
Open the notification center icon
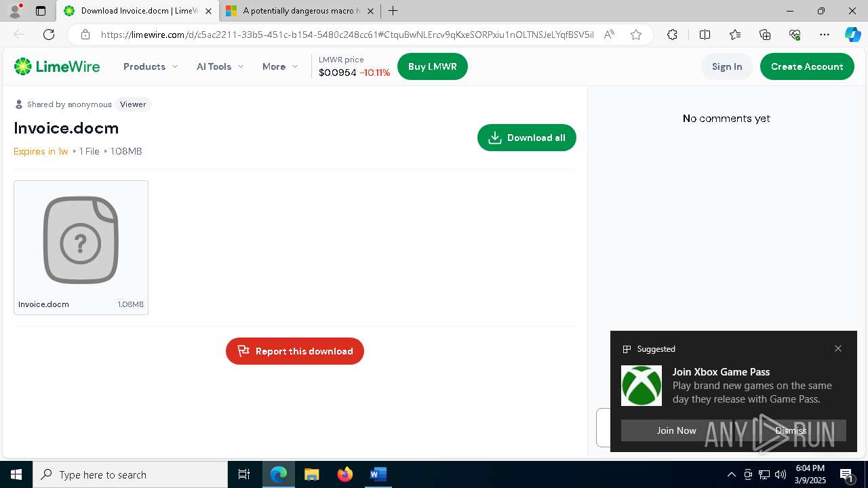[x=847, y=474]
